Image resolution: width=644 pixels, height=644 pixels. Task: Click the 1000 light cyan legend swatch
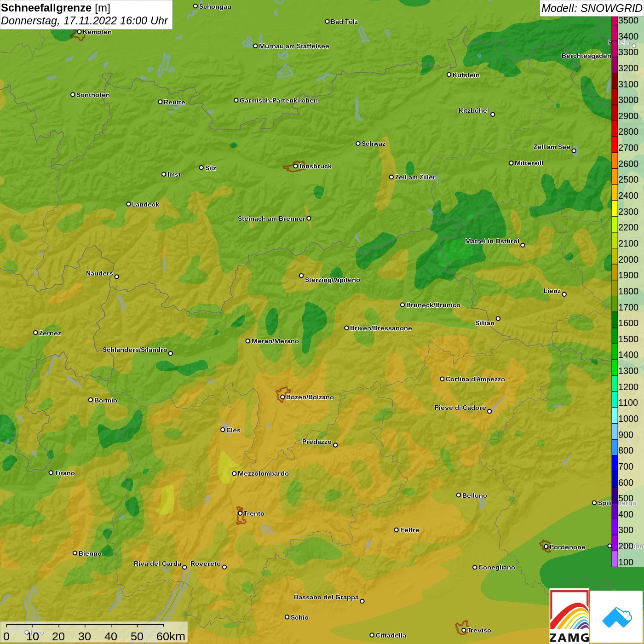615,415
